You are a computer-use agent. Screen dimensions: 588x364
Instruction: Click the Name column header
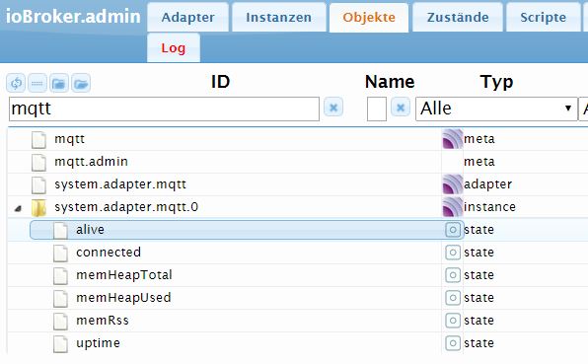pos(390,81)
